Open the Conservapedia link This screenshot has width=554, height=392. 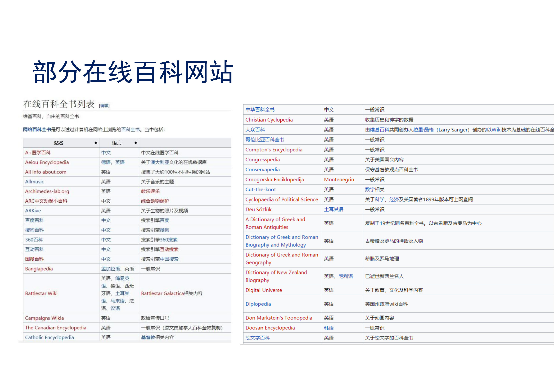pyautogui.click(x=262, y=170)
